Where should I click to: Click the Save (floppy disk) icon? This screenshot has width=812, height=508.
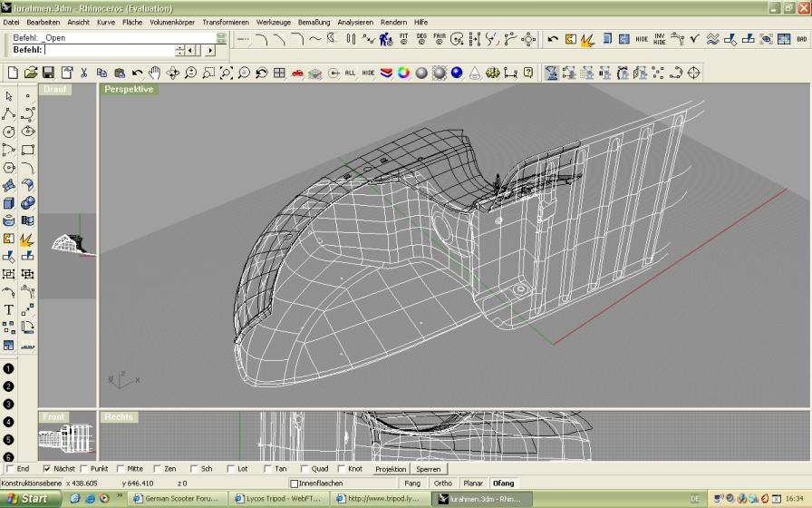click(48, 73)
